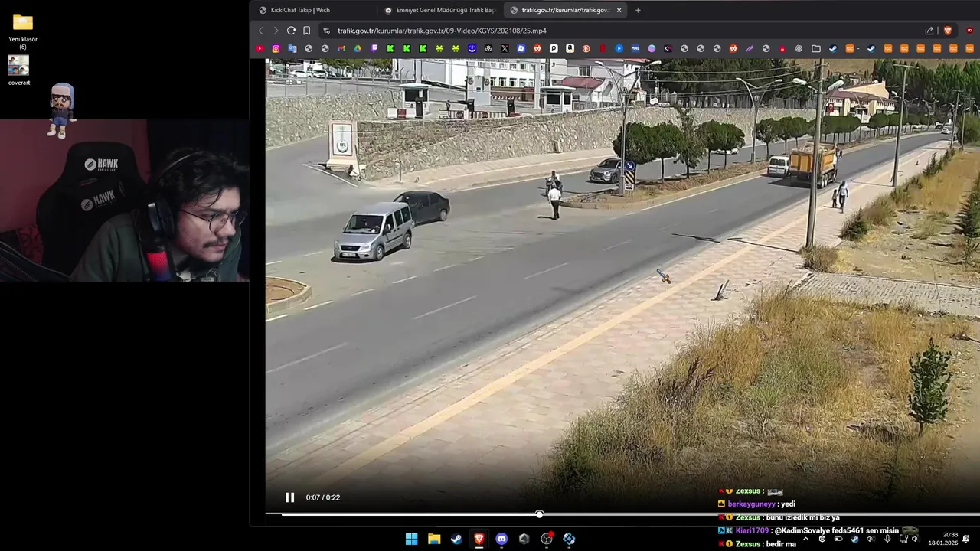The height and width of the screenshot is (551, 980).
Task: Click the share icon in address bar
Action: 929,31
